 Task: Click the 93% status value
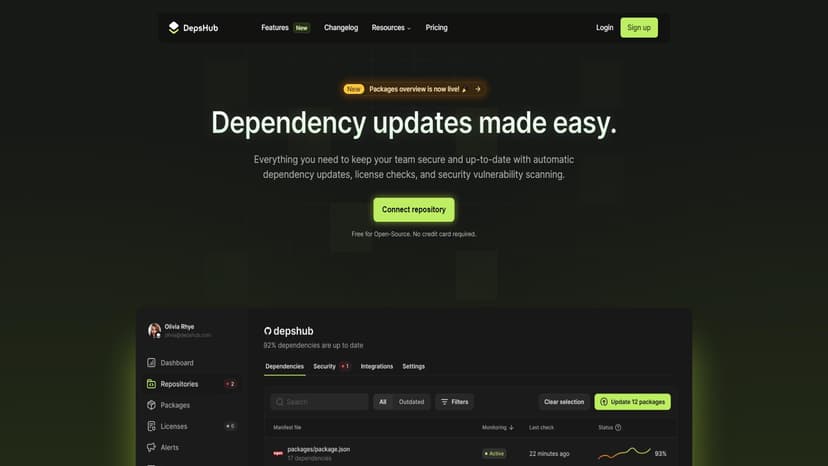661,453
